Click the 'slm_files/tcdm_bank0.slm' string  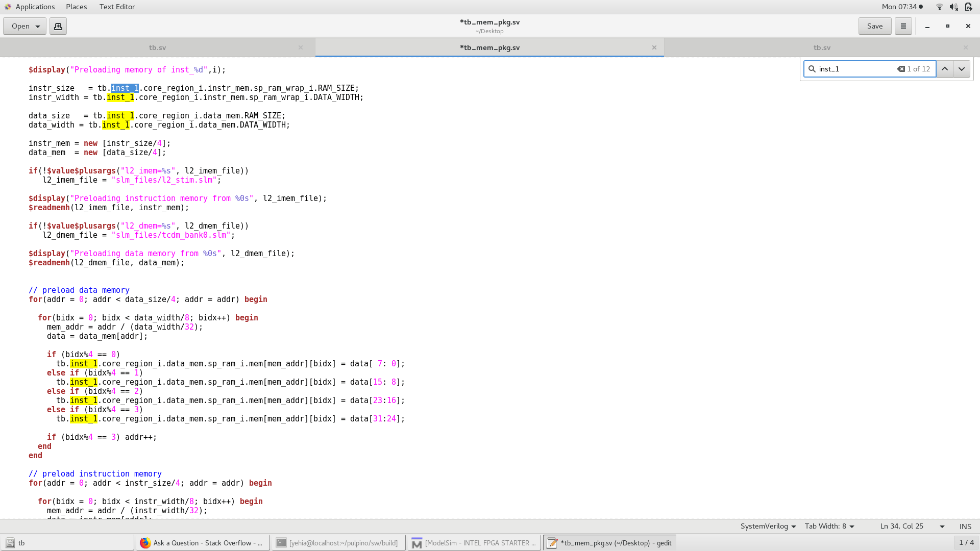(x=171, y=235)
